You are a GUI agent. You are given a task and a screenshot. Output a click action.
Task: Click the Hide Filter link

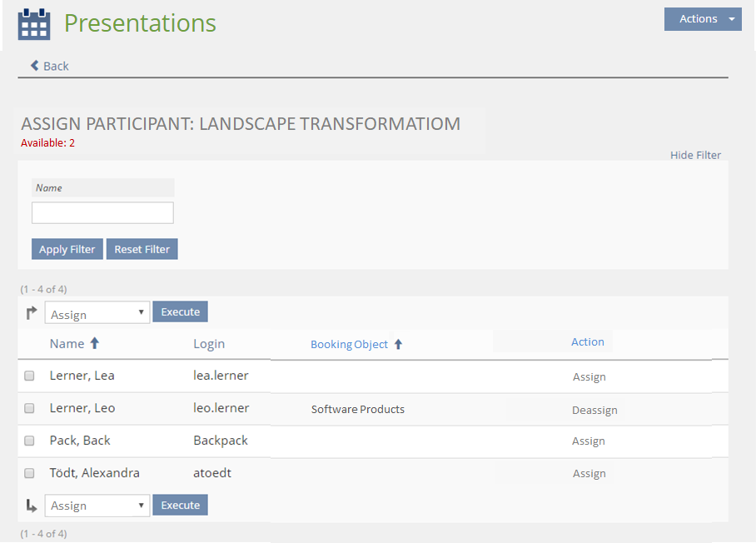click(x=695, y=155)
